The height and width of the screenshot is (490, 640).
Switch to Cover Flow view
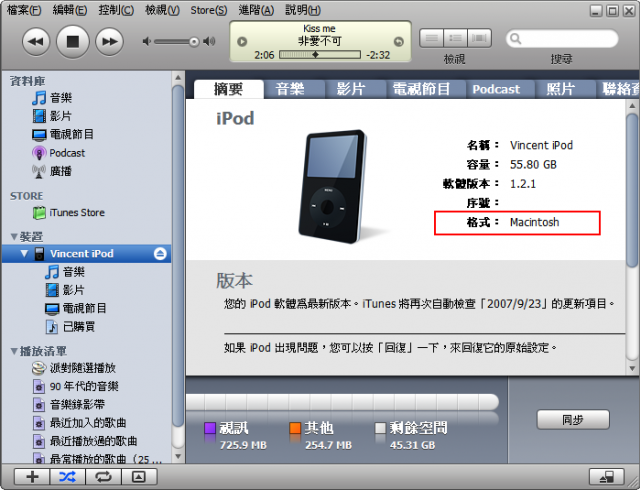click(479, 38)
